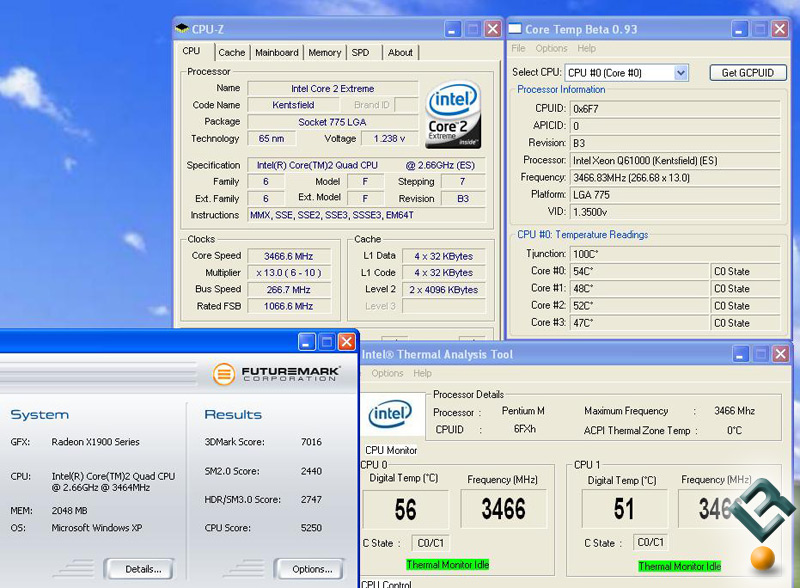The image size is (800, 588).
Task: Click the SM2.0 Score value 2440
Action: click(311, 471)
